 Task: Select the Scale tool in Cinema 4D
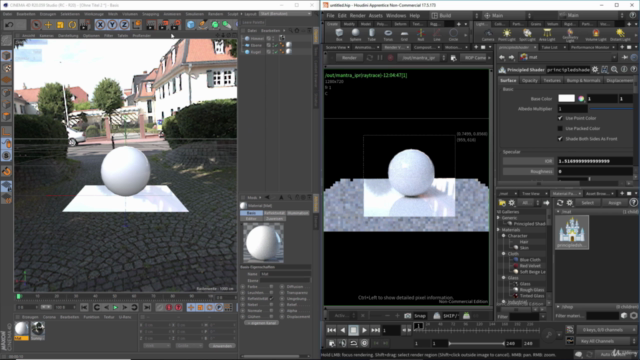coord(60,25)
